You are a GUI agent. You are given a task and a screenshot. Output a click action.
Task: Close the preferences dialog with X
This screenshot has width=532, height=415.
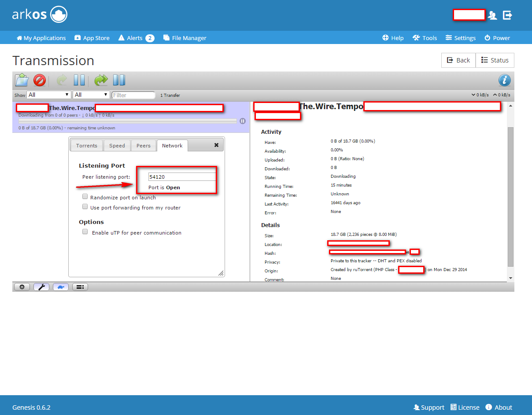216,145
